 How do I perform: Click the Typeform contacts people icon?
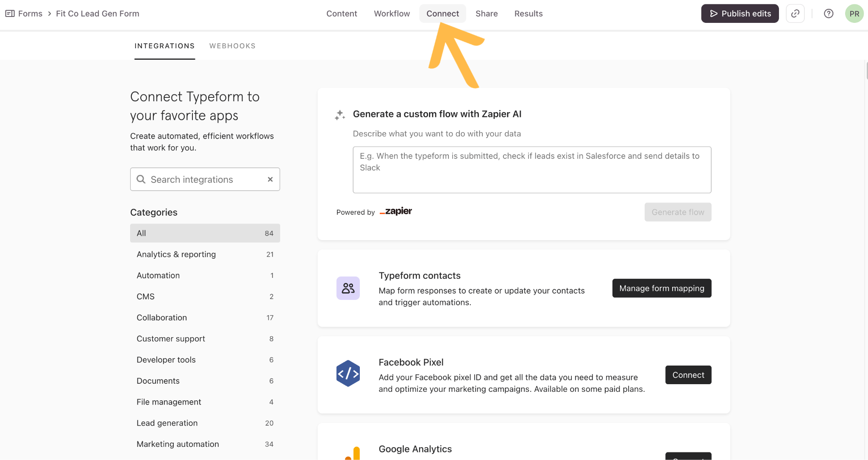(x=348, y=288)
